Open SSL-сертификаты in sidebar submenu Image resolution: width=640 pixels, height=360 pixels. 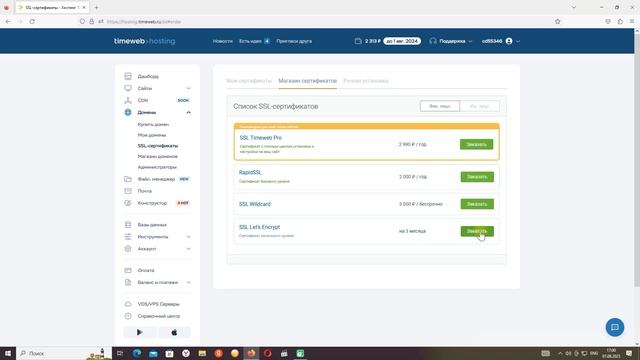[x=158, y=146]
